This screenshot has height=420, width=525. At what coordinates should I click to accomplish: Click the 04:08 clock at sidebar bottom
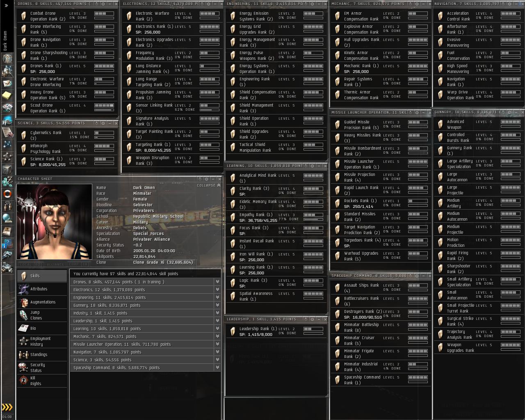pos(7,417)
